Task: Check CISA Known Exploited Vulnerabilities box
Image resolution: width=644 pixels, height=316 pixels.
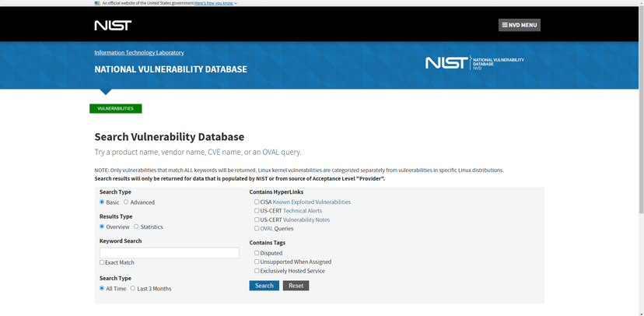Action: (257, 202)
